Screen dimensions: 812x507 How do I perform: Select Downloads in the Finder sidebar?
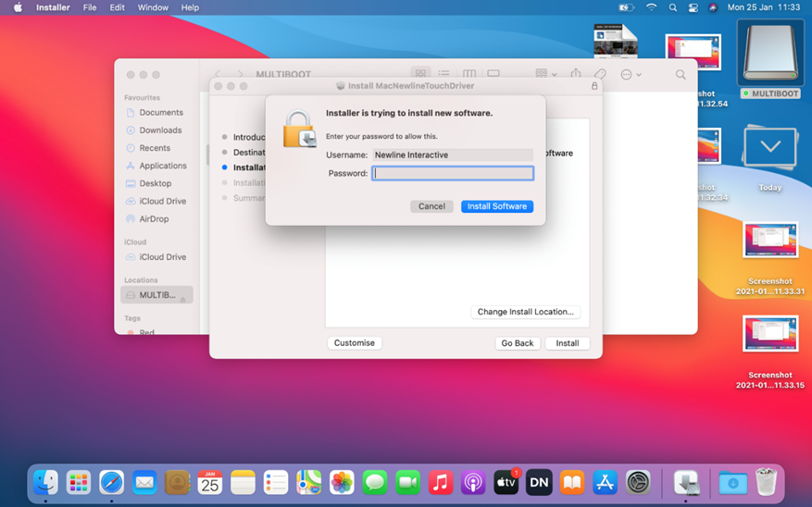click(160, 130)
